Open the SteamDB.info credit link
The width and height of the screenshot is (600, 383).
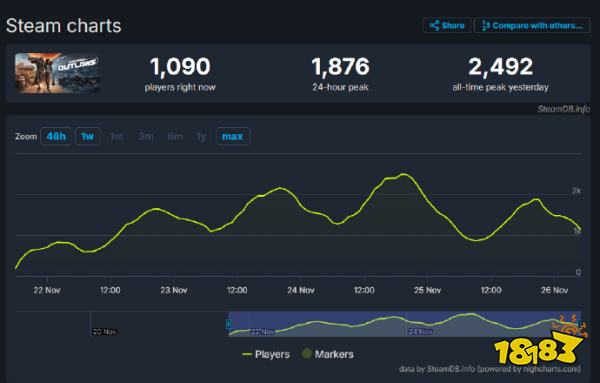click(563, 109)
